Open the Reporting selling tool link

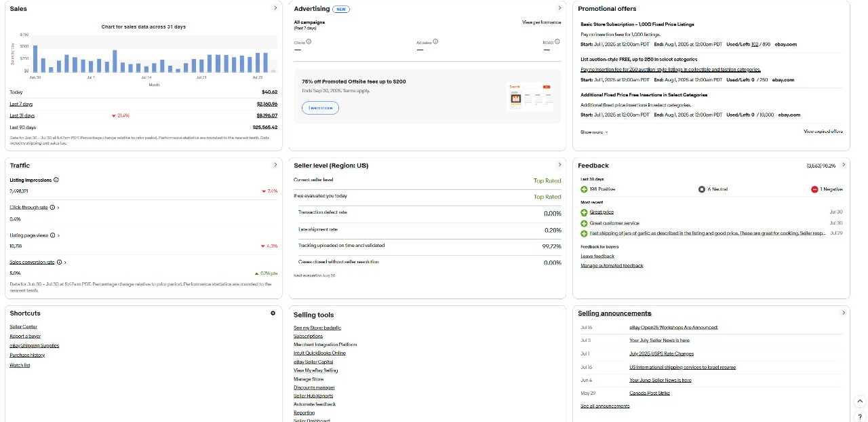click(x=304, y=413)
